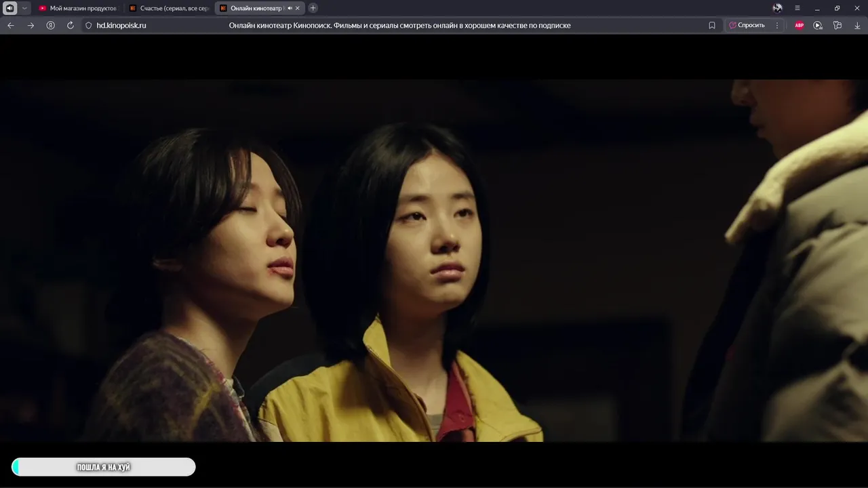
Task: Restore down the browser window
Action: tap(837, 8)
